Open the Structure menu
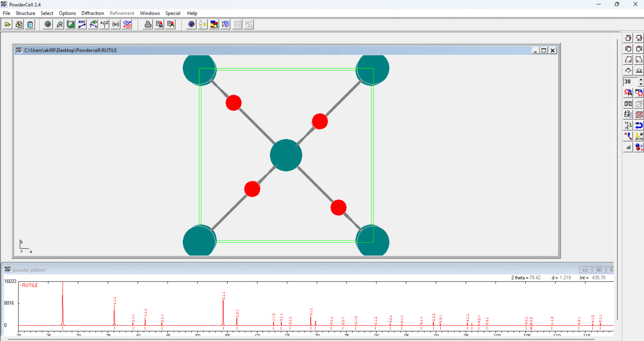Viewport: 644px width, 341px height. click(25, 13)
